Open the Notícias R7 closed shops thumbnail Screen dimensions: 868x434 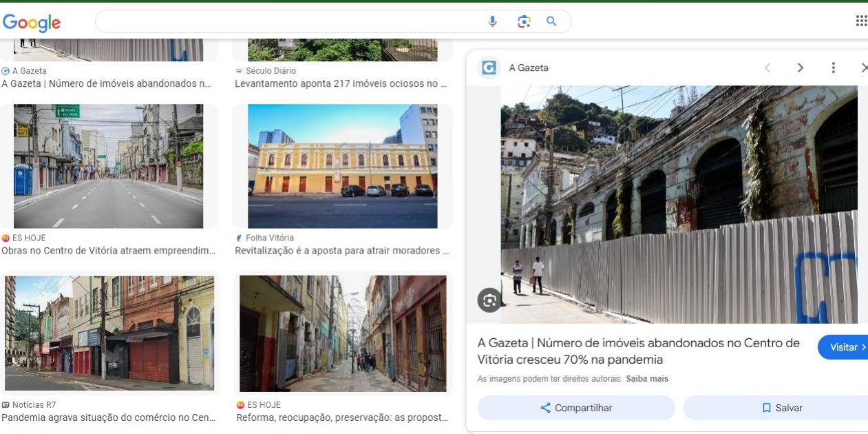109,333
